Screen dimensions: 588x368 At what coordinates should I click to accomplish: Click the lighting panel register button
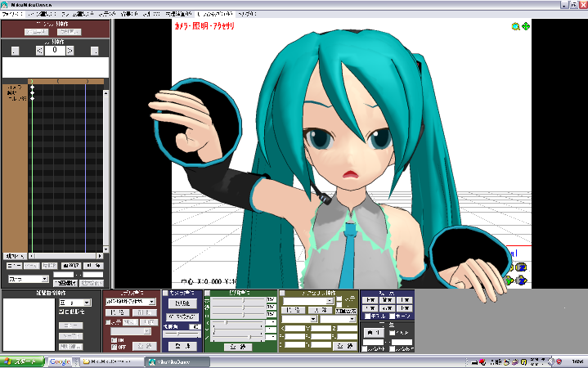tap(238, 347)
